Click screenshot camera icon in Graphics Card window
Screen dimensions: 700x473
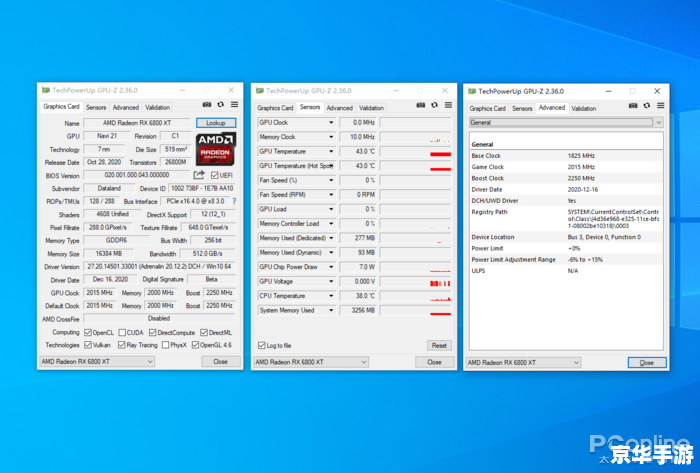tap(207, 104)
